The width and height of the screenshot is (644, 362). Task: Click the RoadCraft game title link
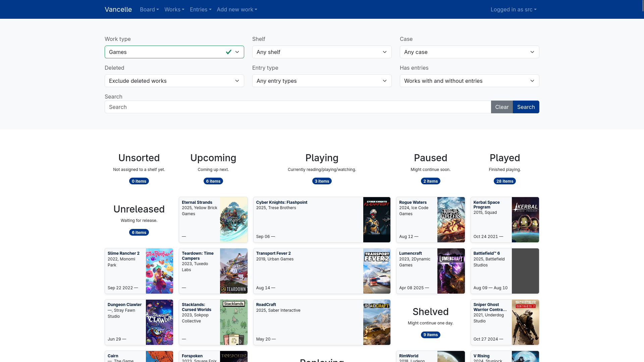[x=266, y=305]
